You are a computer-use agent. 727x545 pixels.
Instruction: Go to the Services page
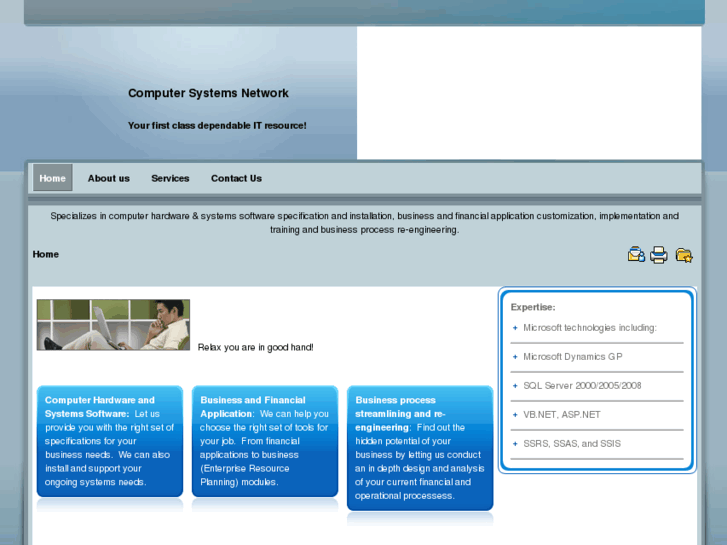(170, 179)
